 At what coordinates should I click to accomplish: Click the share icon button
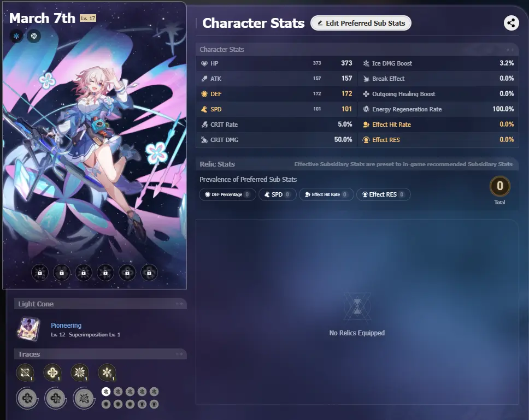pyautogui.click(x=511, y=23)
